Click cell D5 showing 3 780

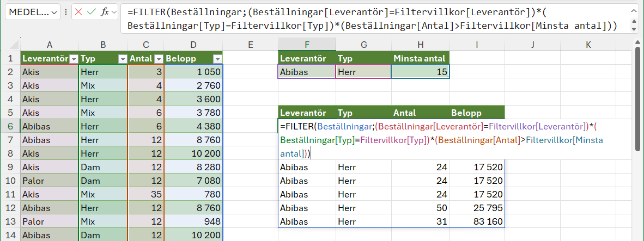pos(193,113)
